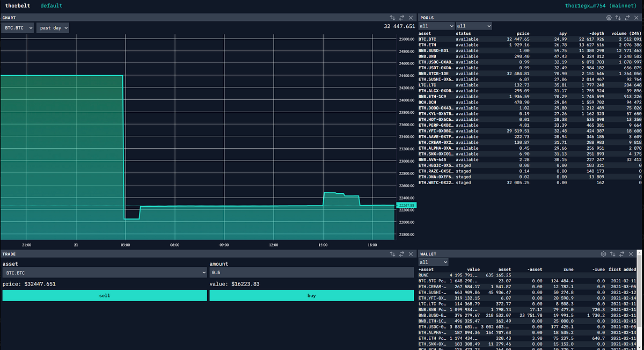Swap the Pools panel vertically using the up-down arrows icon

pyautogui.click(x=618, y=18)
